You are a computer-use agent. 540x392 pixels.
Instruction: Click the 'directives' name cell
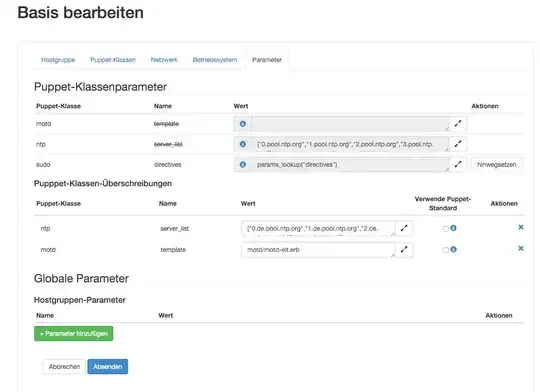pyautogui.click(x=167, y=165)
